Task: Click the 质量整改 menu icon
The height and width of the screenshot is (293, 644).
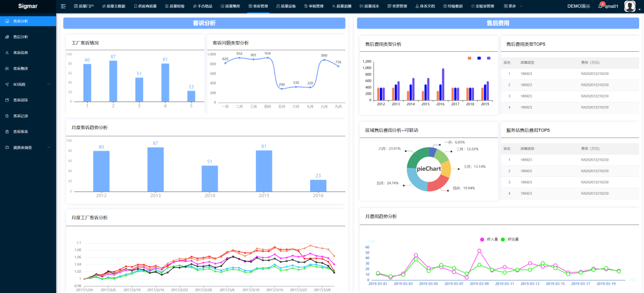Action: click(x=222, y=6)
